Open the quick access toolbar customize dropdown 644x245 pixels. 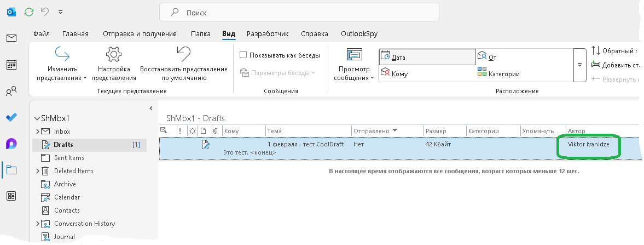point(60,12)
